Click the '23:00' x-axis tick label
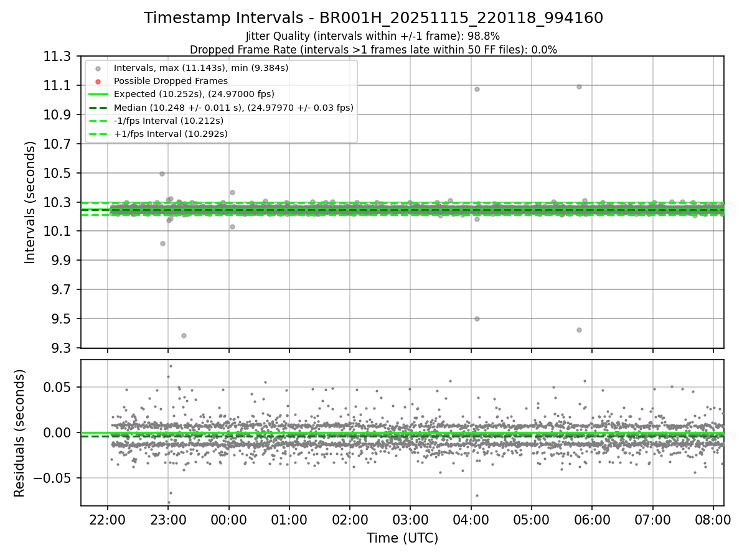Image resolution: width=747 pixels, height=560 pixels. point(168,519)
